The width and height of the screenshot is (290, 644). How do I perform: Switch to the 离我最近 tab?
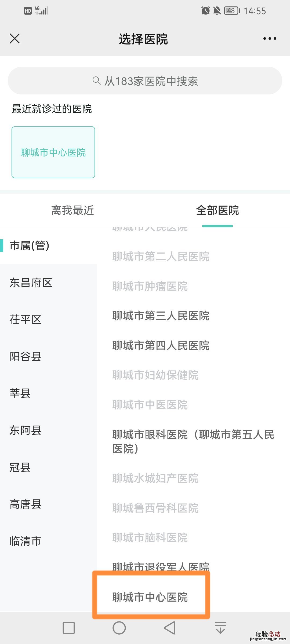[x=73, y=210]
